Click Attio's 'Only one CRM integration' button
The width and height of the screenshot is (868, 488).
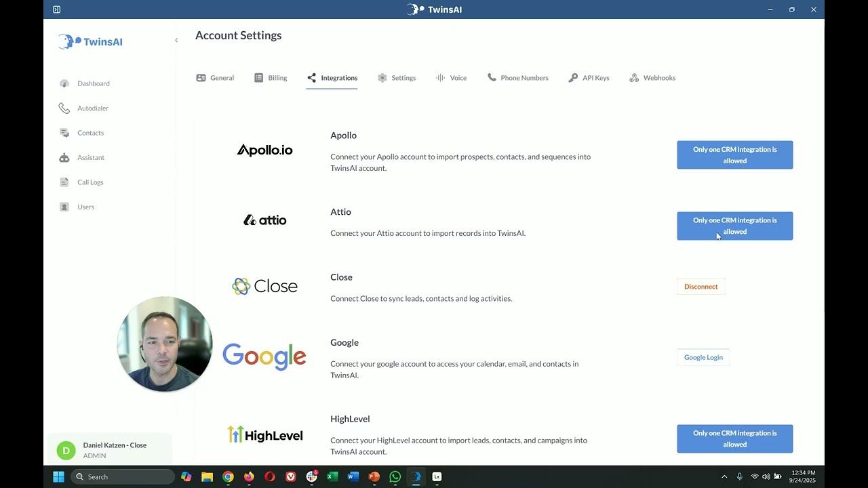click(x=734, y=226)
